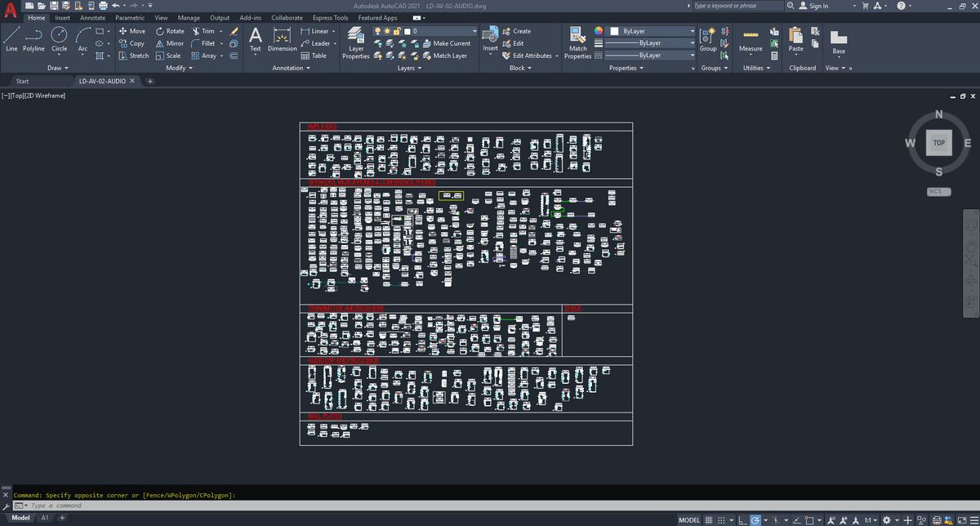The image size is (980, 526).
Task: Select the Rotate tool
Action: click(170, 31)
